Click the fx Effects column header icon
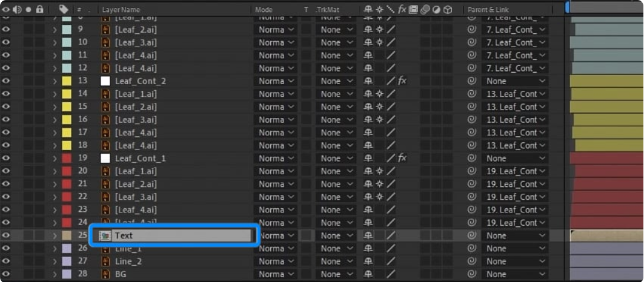Image resolution: width=644 pixels, height=282 pixels. pyautogui.click(x=402, y=10)
